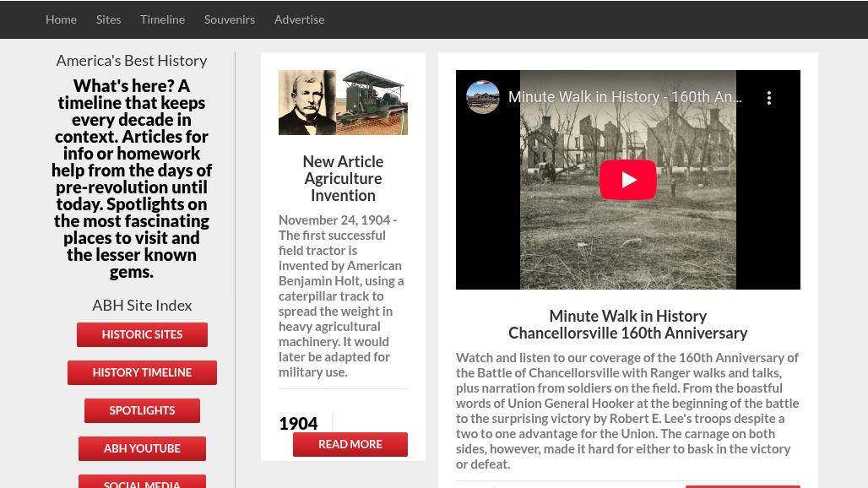Screen dimensions: 868x488
Task: Play the Chancellorsville YouTube video
Action: click(627, 180)
